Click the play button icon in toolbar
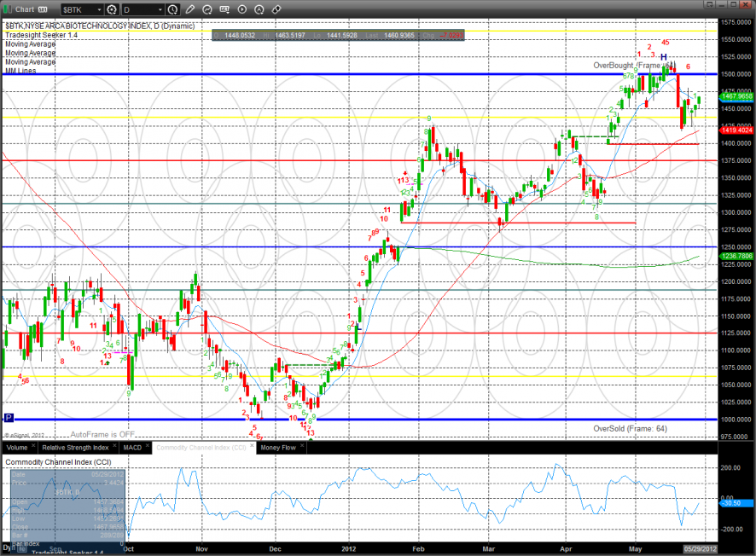The width and height of the screenshot is (756, 556). [x=242, y=9]
